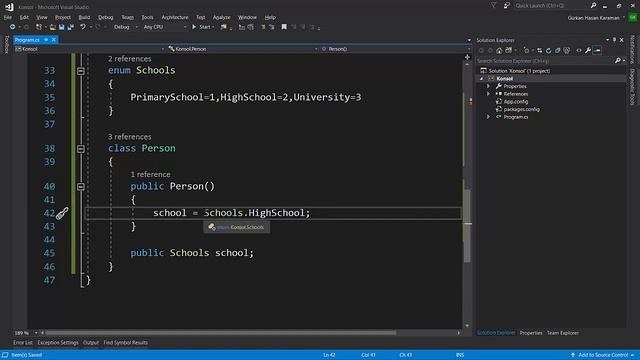The image size is (640, 360).
Task: Click the Sync with Active Document icon
Action: [x=540, y=51]
